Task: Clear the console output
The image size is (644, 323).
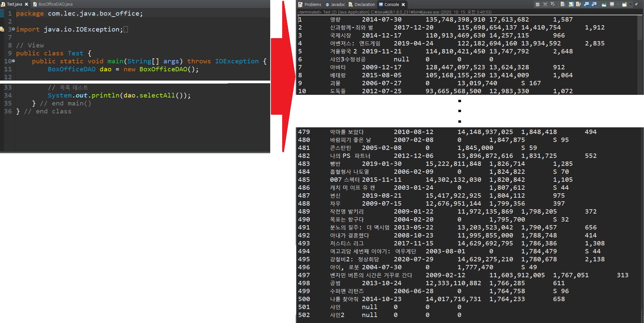Action: pyautogui.click(x=563, y=4)
